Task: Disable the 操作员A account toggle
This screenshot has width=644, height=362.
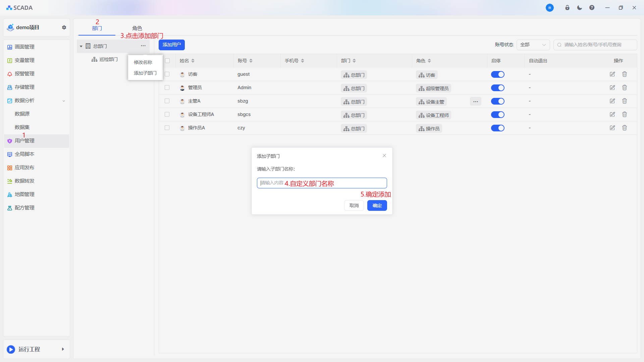Action: pos(497,128)
